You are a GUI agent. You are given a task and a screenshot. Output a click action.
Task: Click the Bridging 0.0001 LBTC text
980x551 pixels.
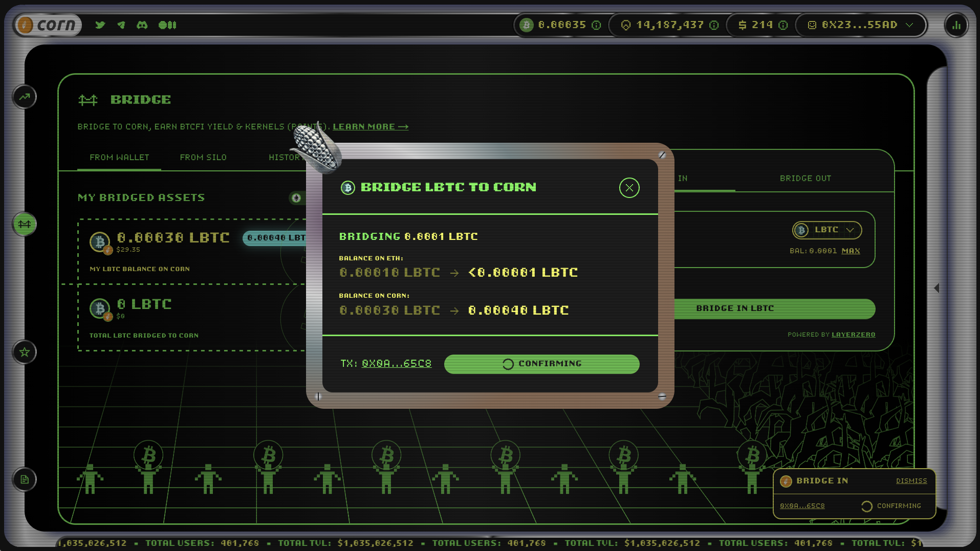(x=408, y=236)
